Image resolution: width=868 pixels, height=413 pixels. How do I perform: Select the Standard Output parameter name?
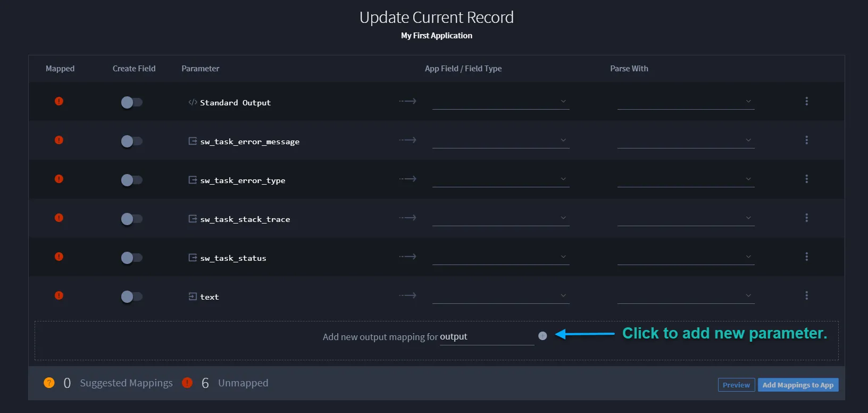pos(235,103)
